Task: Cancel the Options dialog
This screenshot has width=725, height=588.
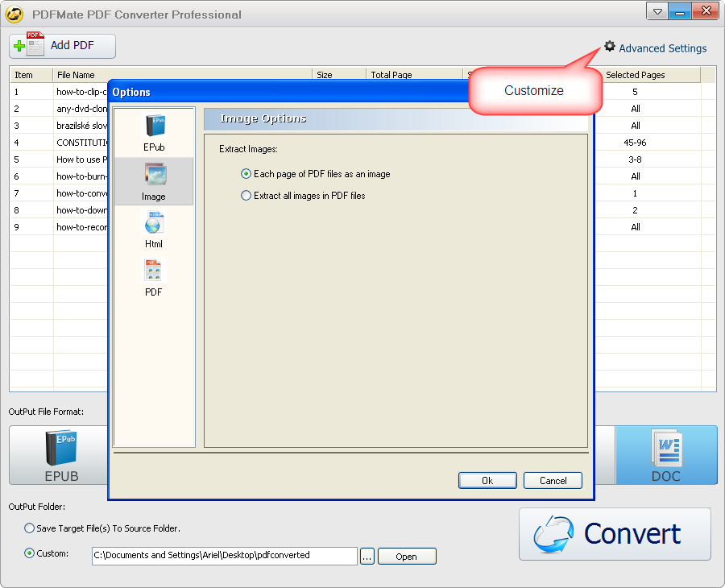Action: coord(553,480)
